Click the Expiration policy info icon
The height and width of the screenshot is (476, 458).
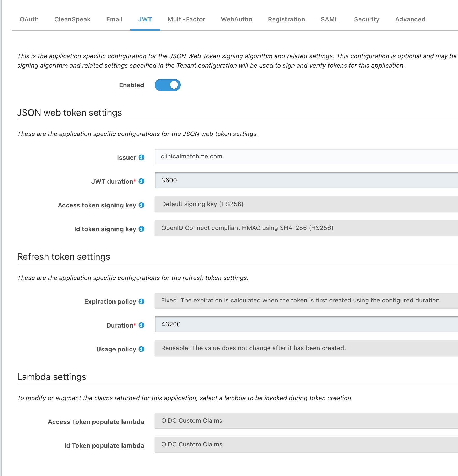coord(141,301)
